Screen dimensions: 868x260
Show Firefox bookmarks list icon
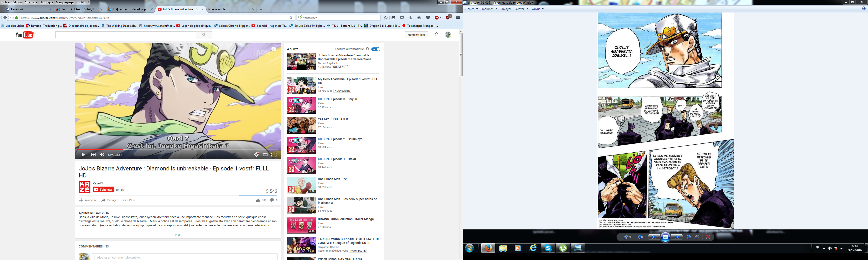click(393, 18)
